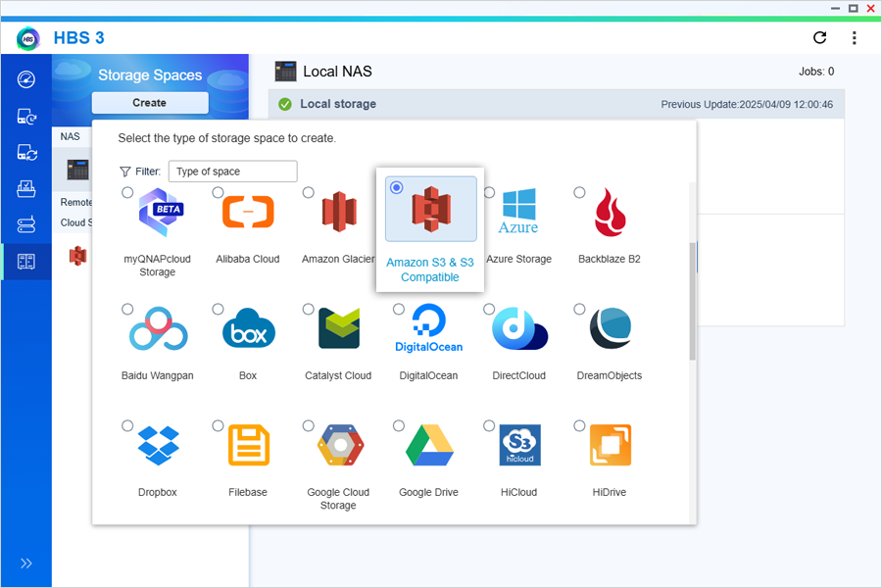Open the three-dot more options menu

[854, 37]
